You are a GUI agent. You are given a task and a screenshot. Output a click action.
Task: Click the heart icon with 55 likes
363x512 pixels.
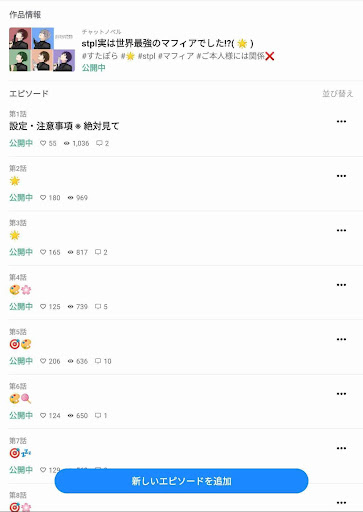(43, 143)
